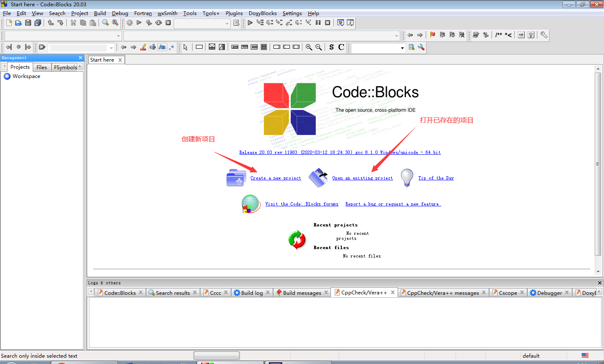
Task: Pause the debugger with the pause icon
Action: pos(319,23)
